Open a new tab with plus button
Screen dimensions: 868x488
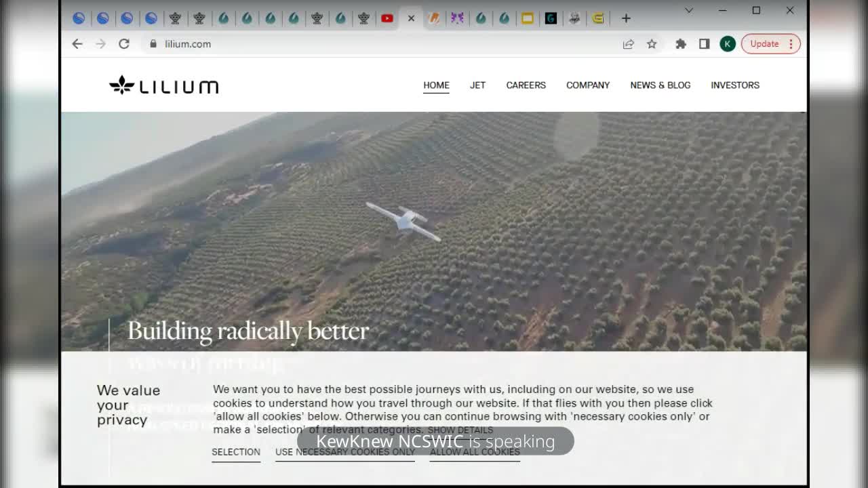pyautogui.click(x=626, y=18)
